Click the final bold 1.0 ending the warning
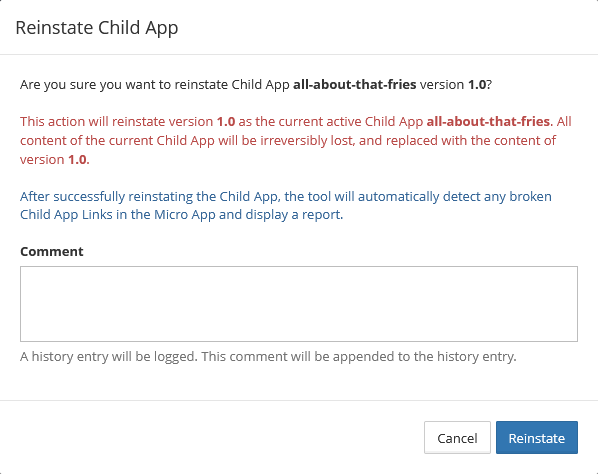 [x=77, y=160]
